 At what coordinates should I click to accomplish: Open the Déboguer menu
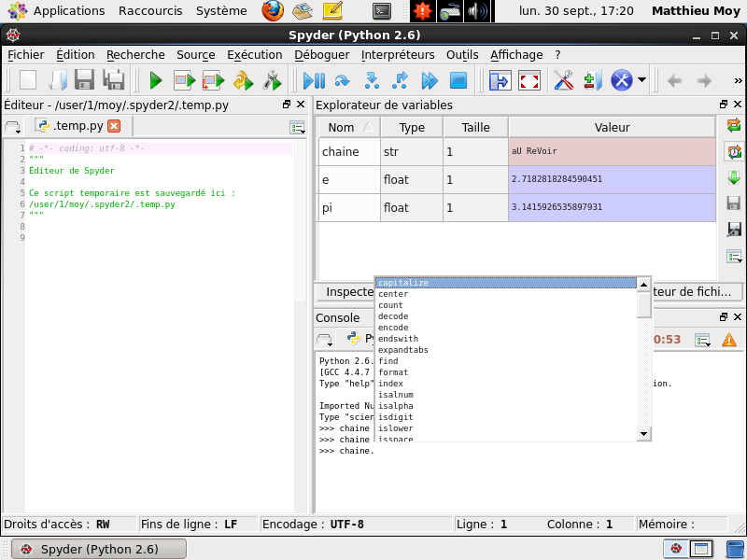pyautogui.click(x=321, y=55)
